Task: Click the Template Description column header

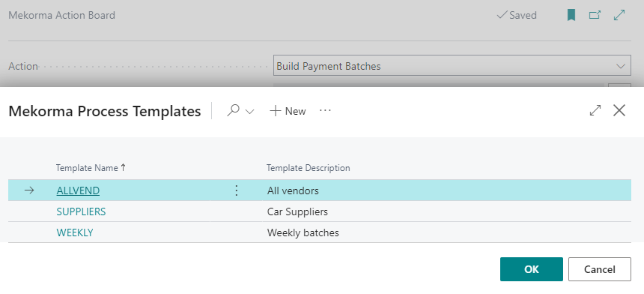Action: (308, 168)
